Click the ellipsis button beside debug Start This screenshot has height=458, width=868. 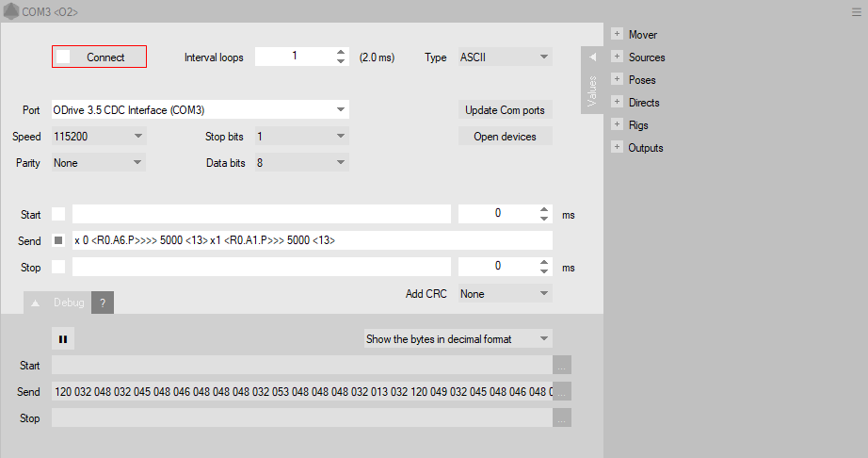[562, 365]
